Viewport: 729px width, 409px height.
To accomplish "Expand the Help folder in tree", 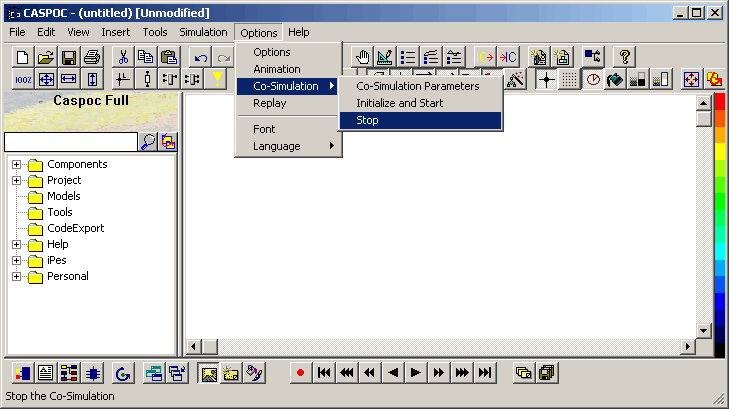I will [x=16, y=244].
